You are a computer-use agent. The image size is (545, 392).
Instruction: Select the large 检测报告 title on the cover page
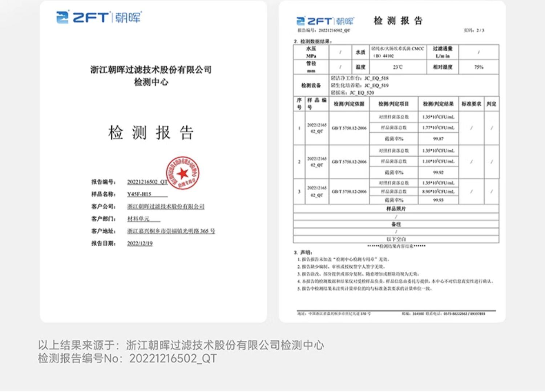pos(151,133)
